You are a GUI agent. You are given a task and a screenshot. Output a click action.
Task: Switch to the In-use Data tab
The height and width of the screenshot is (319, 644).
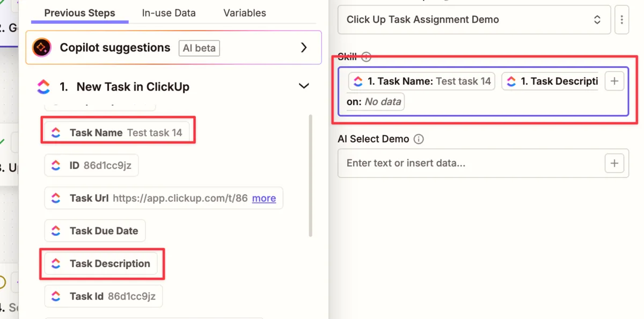pyautogui.click(x=169, y=13)
